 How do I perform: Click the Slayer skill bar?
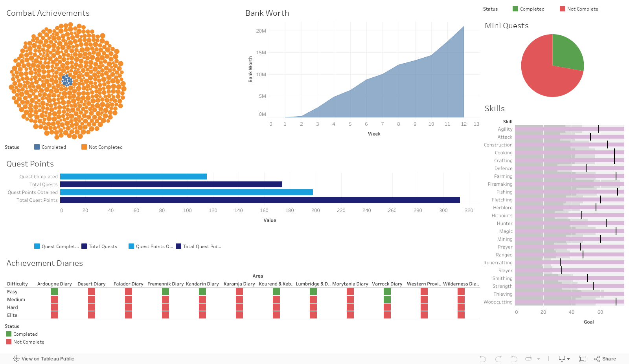(x=570, y=270)
